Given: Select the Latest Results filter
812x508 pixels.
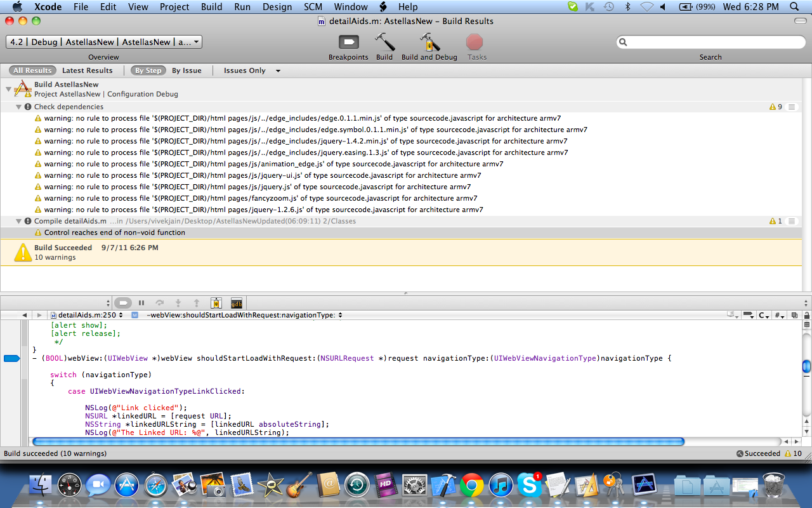Looking at the screenshot, I should (88, 70).
